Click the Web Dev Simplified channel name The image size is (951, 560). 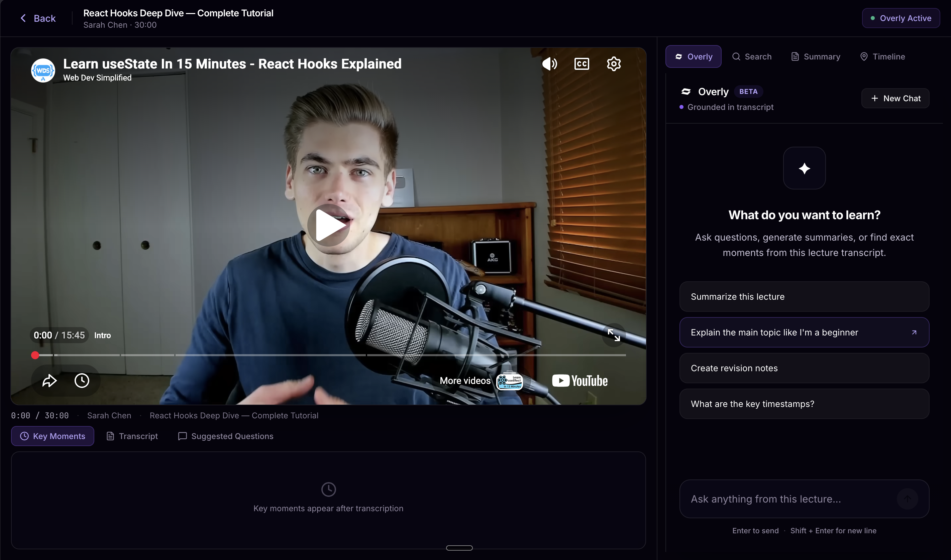click(97, 78)
